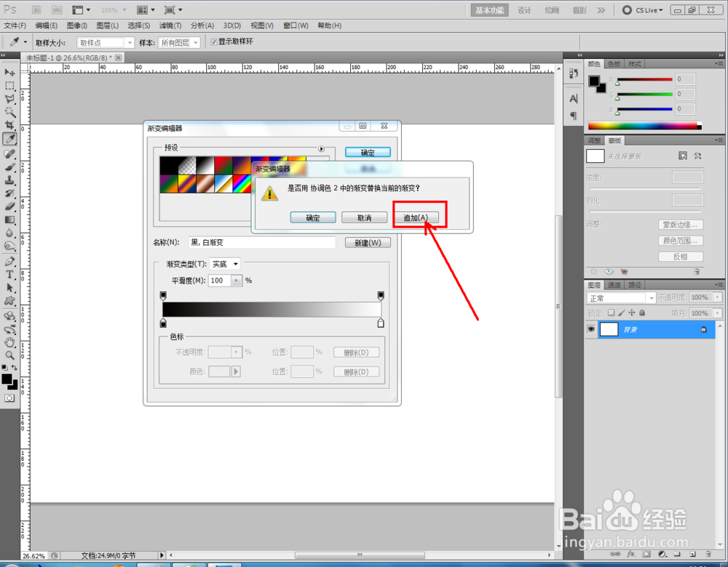The height and width of the screenshot is (567, 728).
Task: Select the Path Selection tool
Action: pyautogui.click(x=9, y=288)
